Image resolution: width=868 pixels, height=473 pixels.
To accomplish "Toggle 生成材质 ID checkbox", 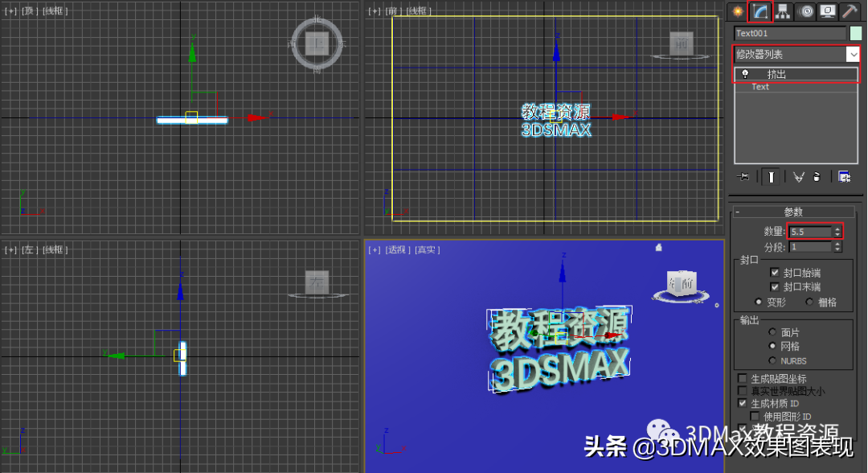I will pyautogui.click(x=743, y=403).
